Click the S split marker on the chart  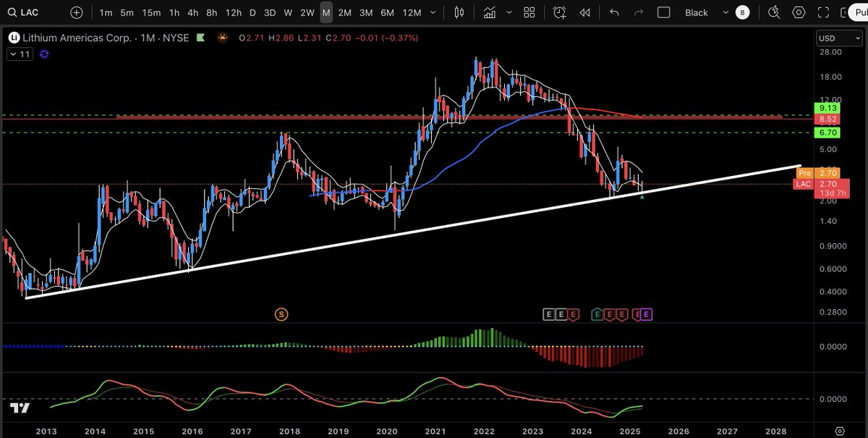[x=281, y=313]
